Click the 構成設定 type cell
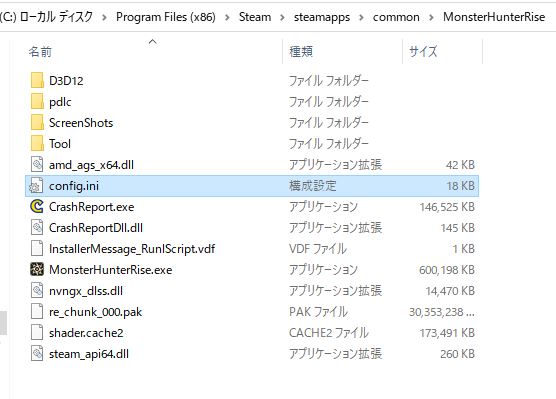Screen dimensions: 556x399 tap(312, 185)
